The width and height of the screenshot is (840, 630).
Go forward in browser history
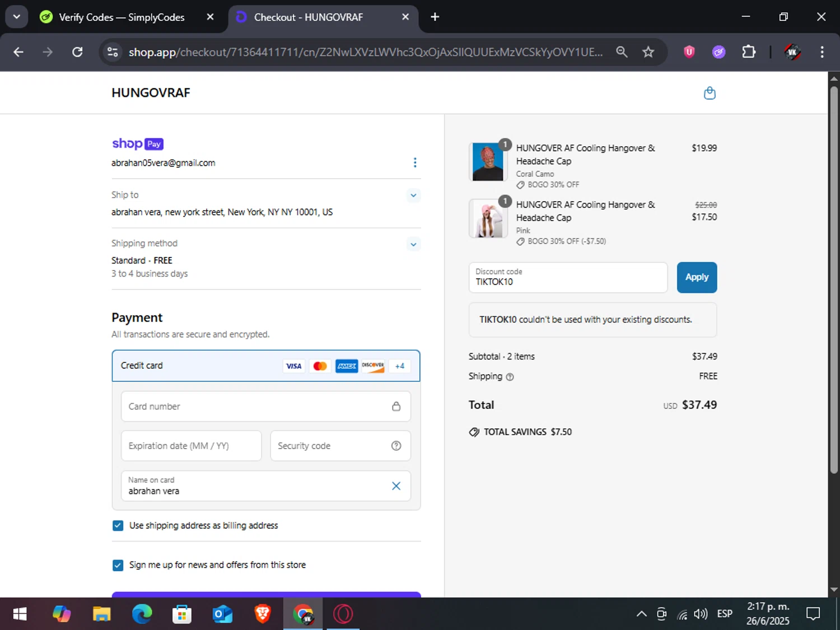point(48,52)
